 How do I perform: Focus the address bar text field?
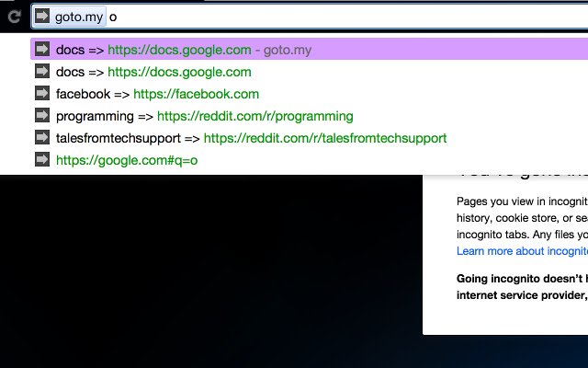click(310, 17)
